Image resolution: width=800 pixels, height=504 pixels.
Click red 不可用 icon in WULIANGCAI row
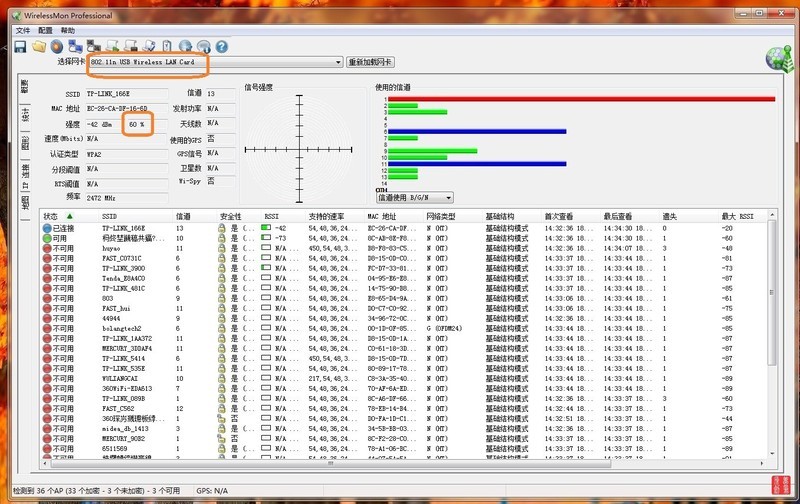[x=47, y=379]
